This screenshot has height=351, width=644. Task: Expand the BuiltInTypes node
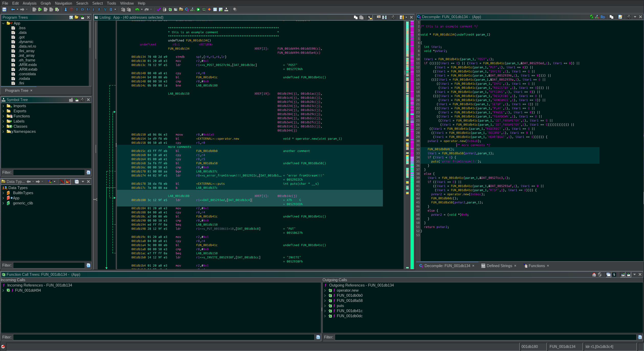pyautogui.click(x=3, y=193)
